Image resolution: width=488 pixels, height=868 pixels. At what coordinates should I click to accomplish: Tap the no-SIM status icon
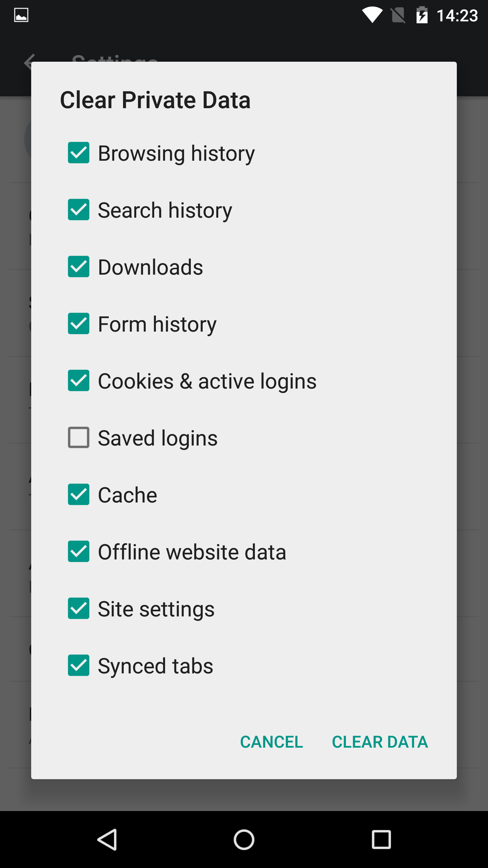tap(398, 15)
